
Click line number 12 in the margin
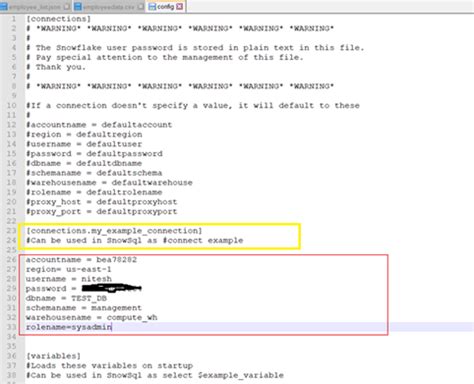point(12,125)
